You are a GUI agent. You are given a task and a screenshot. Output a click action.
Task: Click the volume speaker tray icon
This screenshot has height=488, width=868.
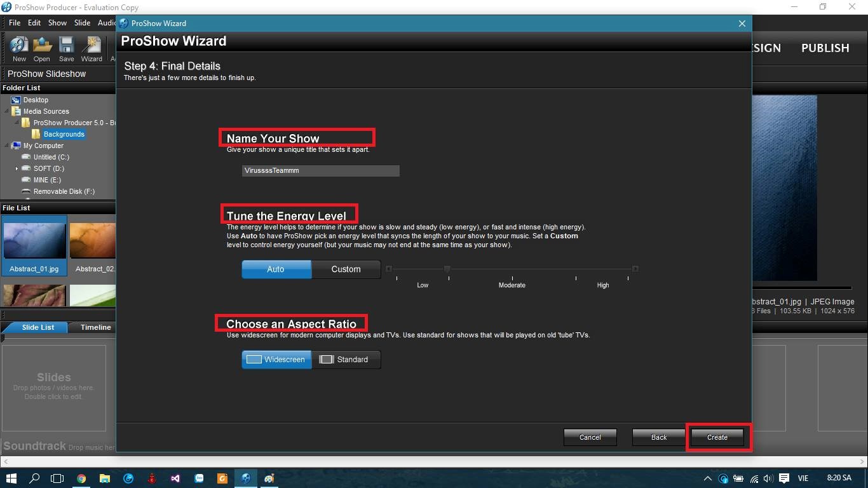(768, 478)
